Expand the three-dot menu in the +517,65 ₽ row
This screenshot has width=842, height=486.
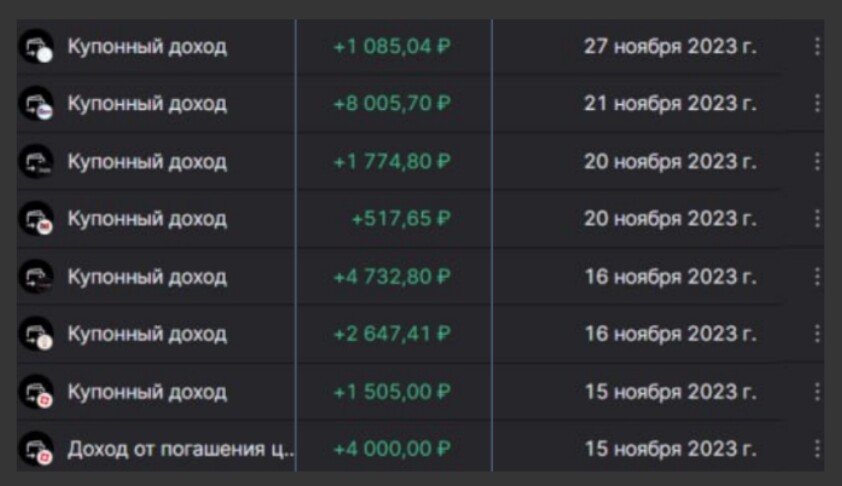tap(817, 219)
